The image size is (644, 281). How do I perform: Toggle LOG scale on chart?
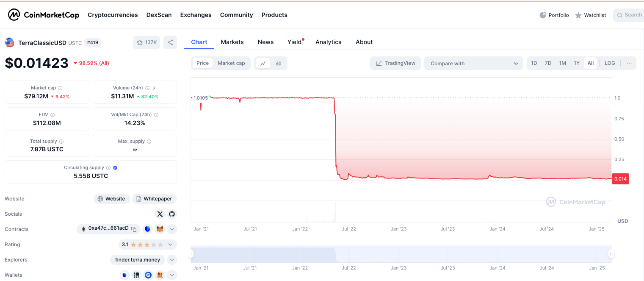[x=610, y=63]
